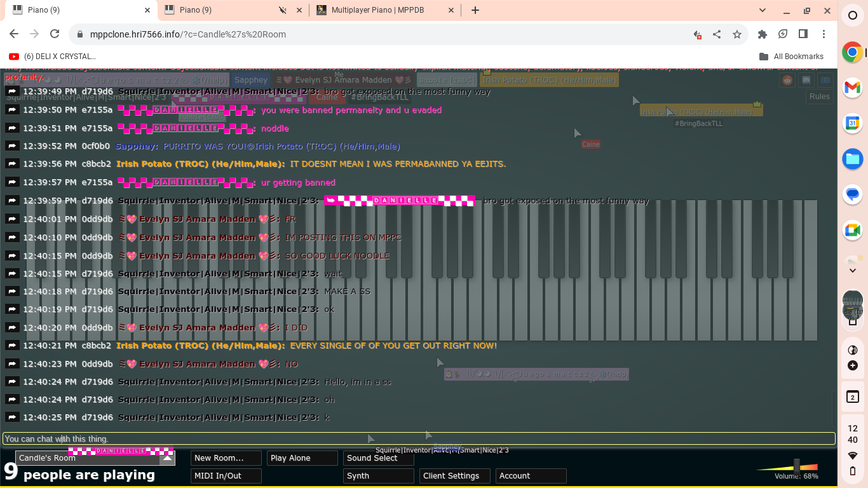The image size is (868, 488).
Task: Open Files app from the shelf
Action: click(853, 159)
